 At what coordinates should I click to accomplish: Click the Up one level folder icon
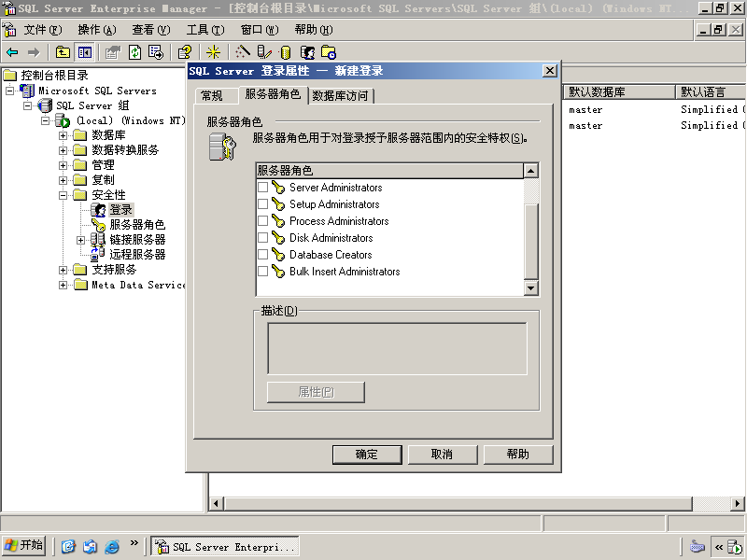pyautogui.click(x=63, y=52)
